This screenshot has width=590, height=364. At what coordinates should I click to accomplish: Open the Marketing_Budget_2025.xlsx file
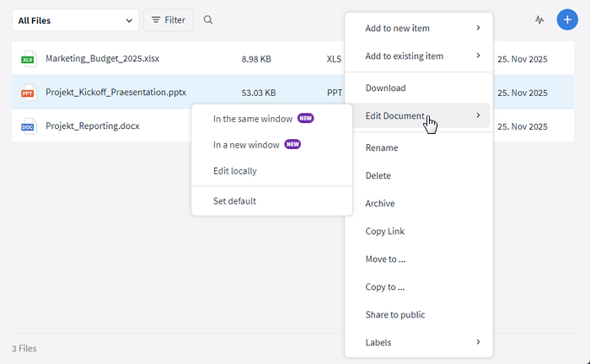click(102, 59)
